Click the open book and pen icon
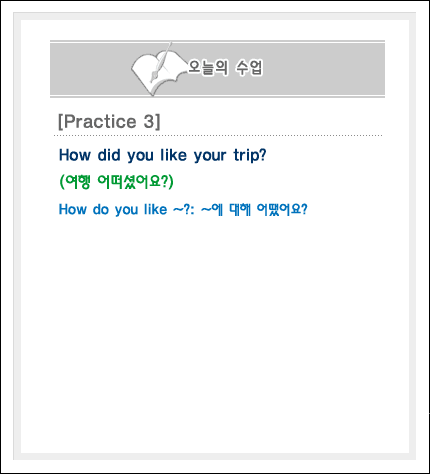Viewport: 430px width, 474px height. coord(158,70)
